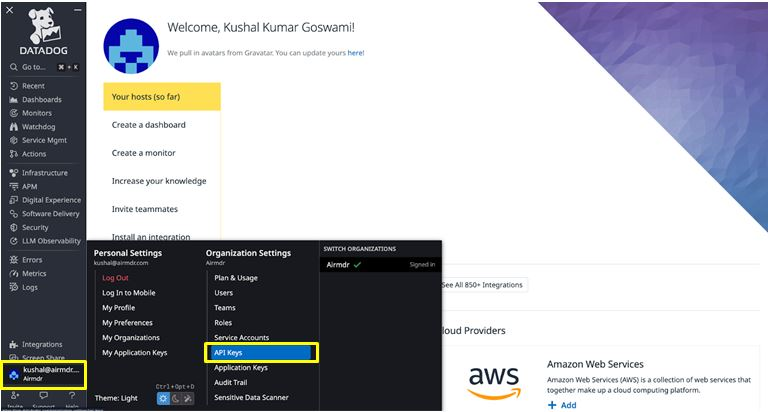768x412 pixels.
Task: Click the Datadog dog logo
Action: [x=44, y=26]
